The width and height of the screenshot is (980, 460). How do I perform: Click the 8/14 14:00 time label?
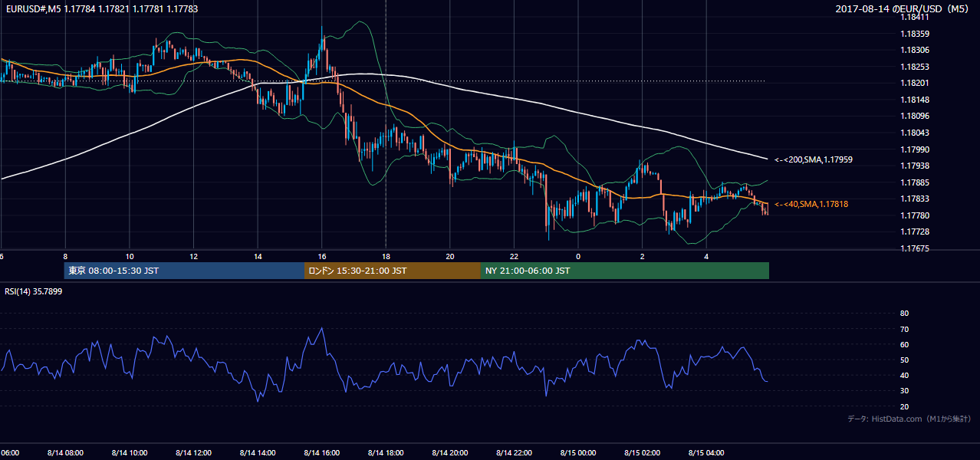[x=258, y=452]
